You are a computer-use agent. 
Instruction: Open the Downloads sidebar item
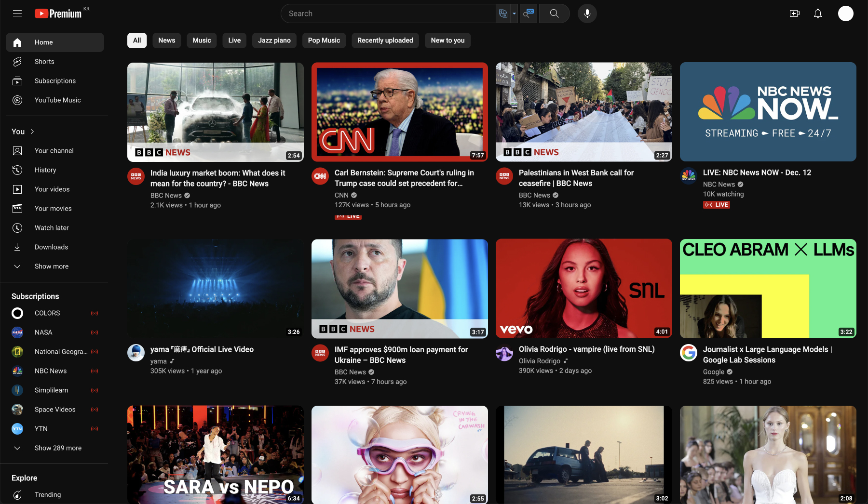pos(51,247)
